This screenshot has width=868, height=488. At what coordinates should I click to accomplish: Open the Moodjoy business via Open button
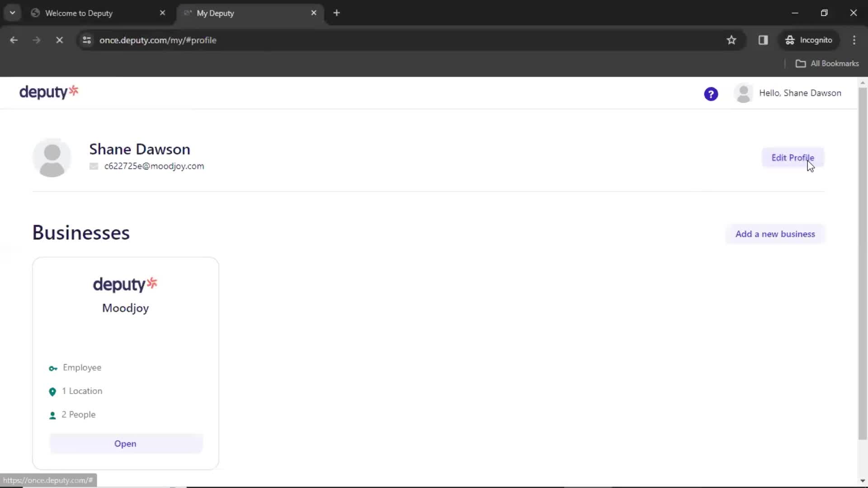coord(125,443)
